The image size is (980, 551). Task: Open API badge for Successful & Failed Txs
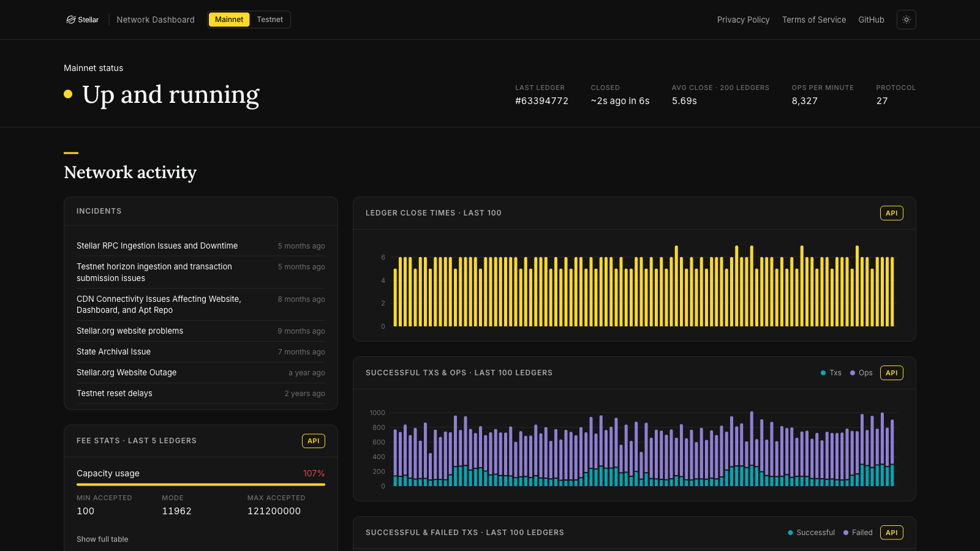(892, 533)
